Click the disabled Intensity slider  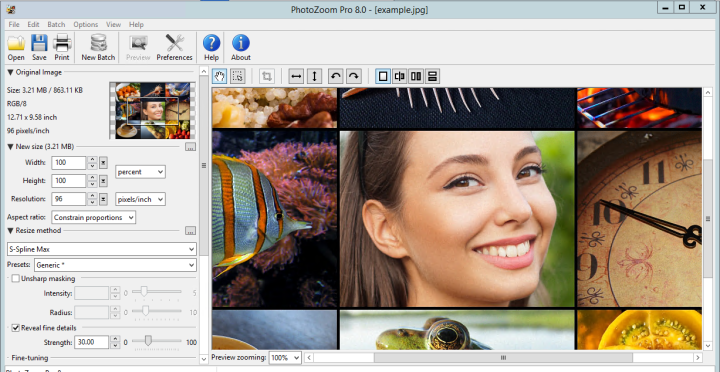(x=157, y=292)
